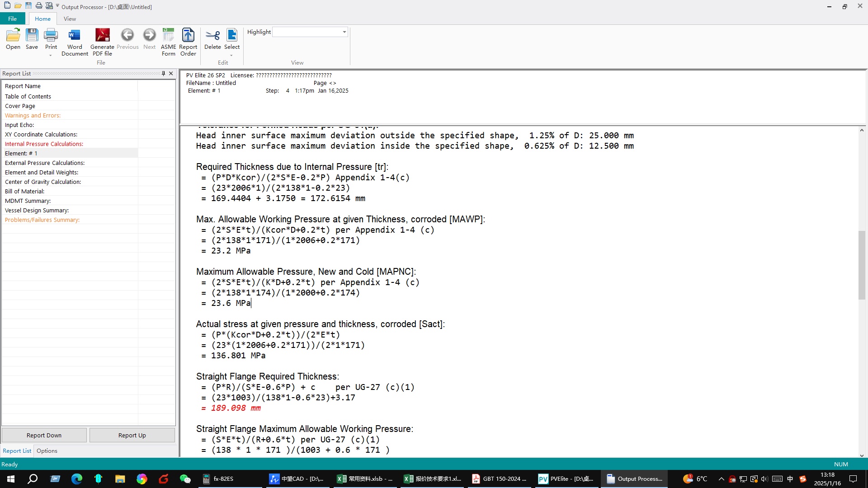Select Cover Page report
Screen dimensions: 868x488
tap(20, 106)
